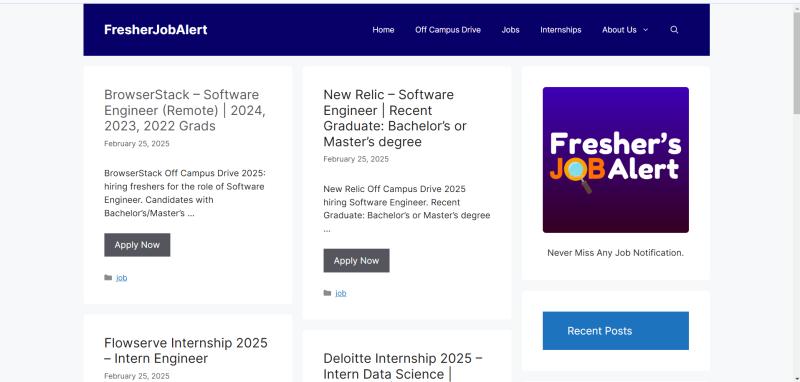Open the BrowserStack Software Engineer post title
The image size is (800, 382).
185,110
